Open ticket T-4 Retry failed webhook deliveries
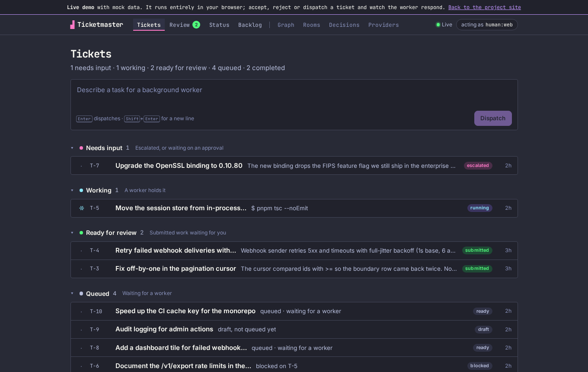Image resolution: width=588 pixels, height=372 pixels. [x=294, y=250]
